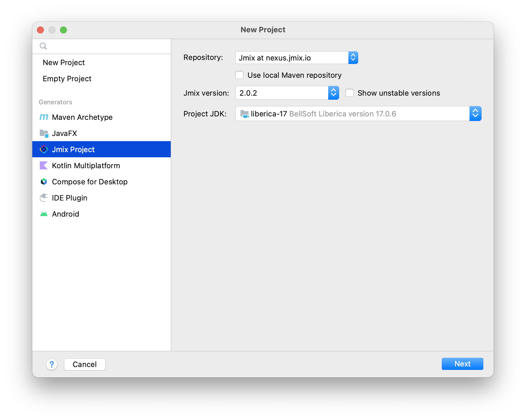Click the IDE Plugin icon

[x=44, y=198]
